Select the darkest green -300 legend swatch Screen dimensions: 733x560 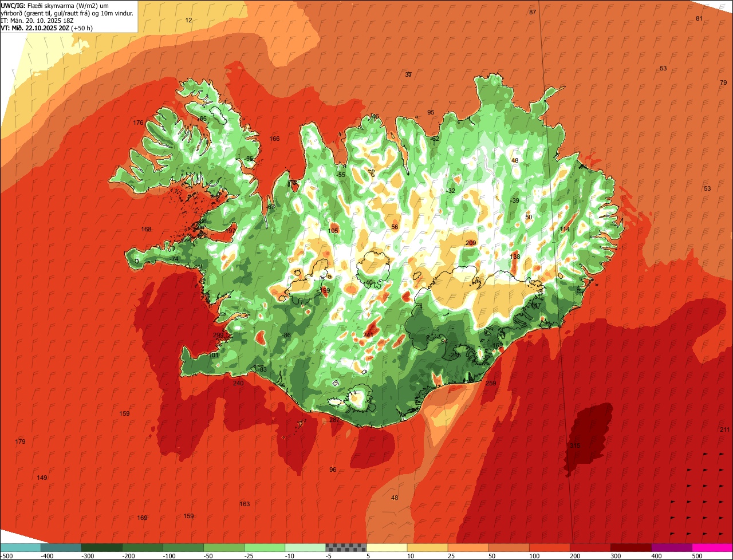[x=101, y=547]
